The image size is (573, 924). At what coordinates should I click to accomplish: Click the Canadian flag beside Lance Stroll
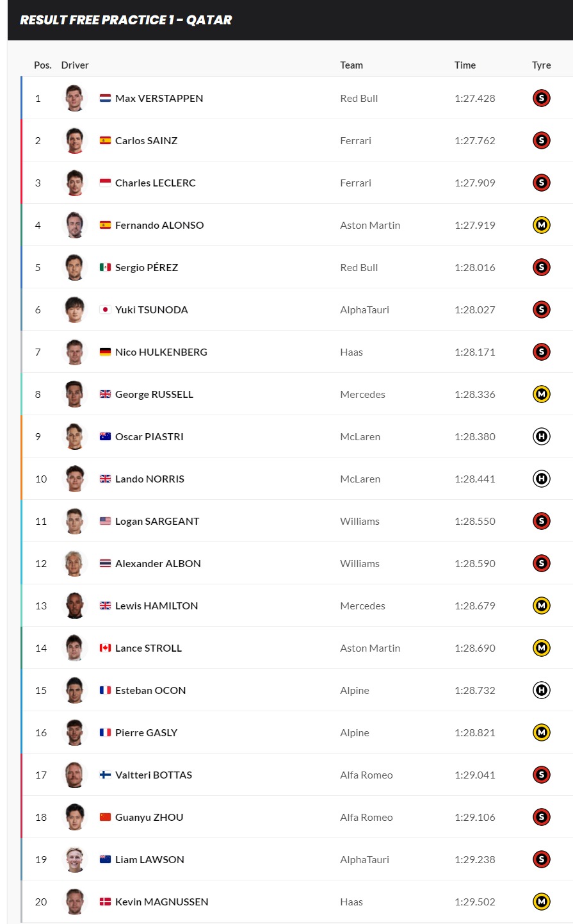pyautogui.click(x=106, y=648)
